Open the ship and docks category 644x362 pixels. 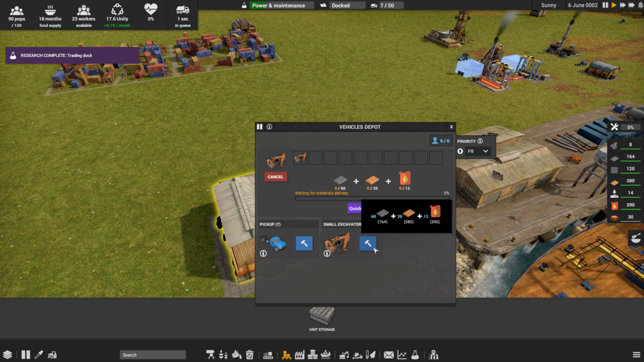326,354
